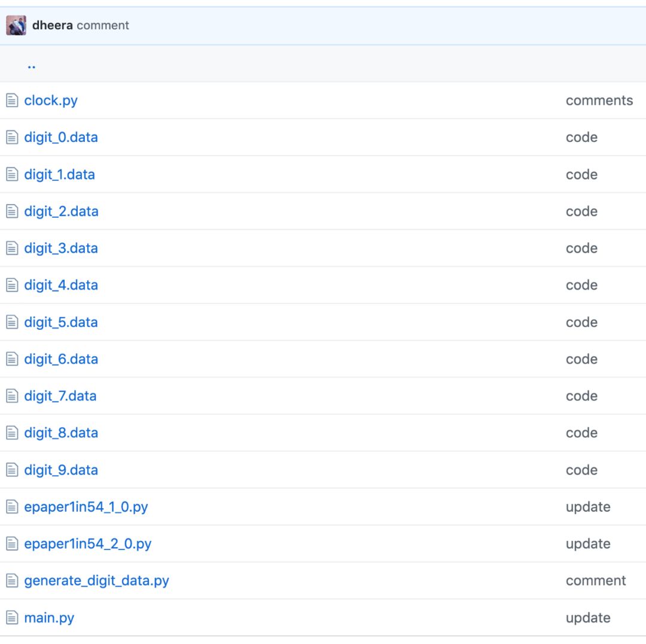This screenshot has width=646, height=644.
Task: Open 'code' commit message for digit_0.data
Action: 581,137
